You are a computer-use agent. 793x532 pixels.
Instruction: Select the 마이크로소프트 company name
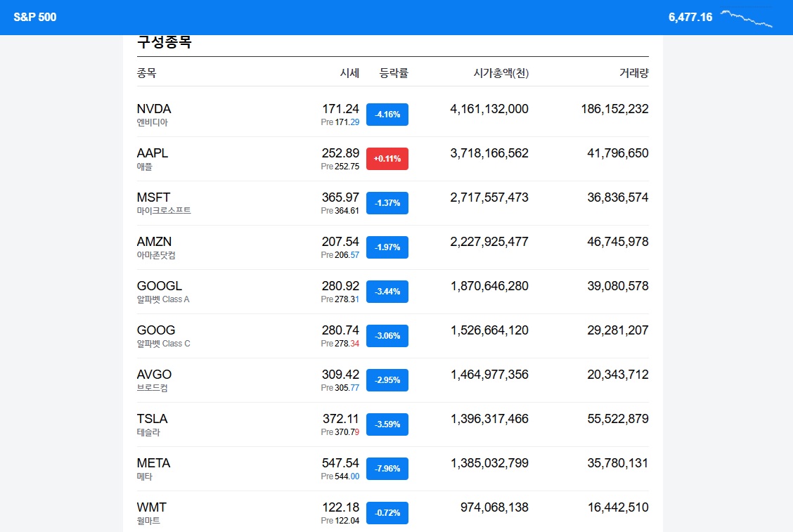164,211
